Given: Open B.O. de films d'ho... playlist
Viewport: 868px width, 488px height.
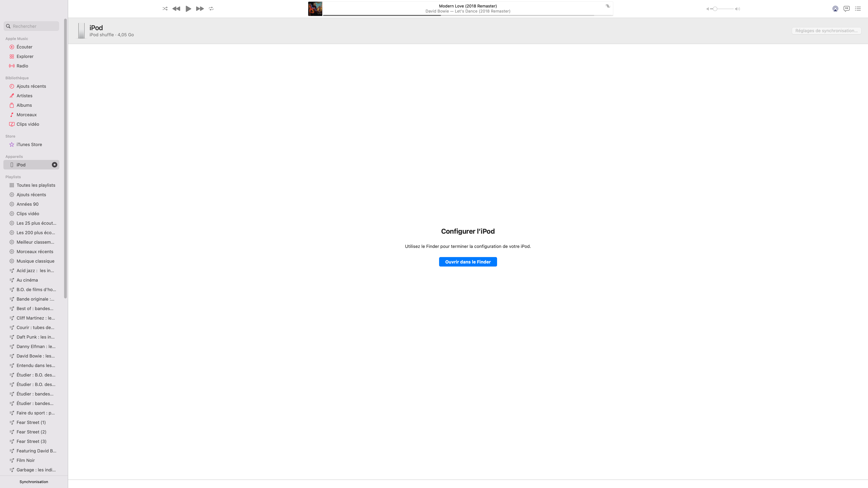Looking at the screenshot, I should pos(31,290).
